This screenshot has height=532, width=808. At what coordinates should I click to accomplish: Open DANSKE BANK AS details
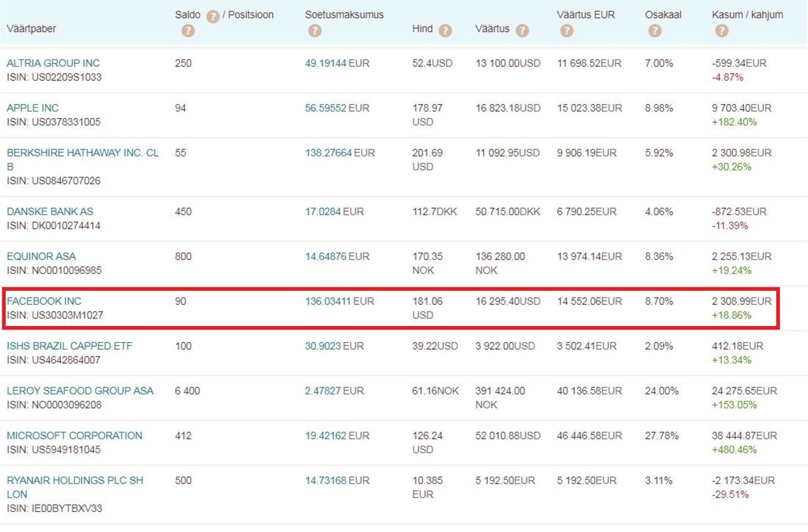coord(50,212)
